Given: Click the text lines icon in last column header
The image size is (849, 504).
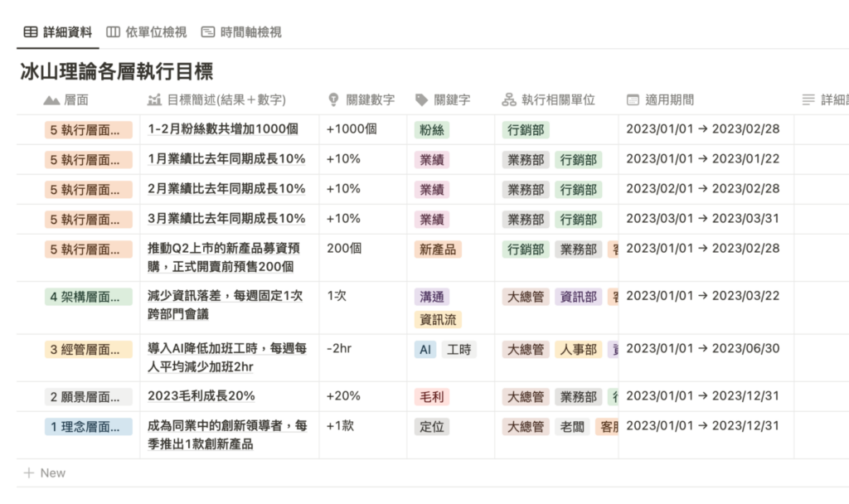Looking at the screenshot, I should coord(808,99).
